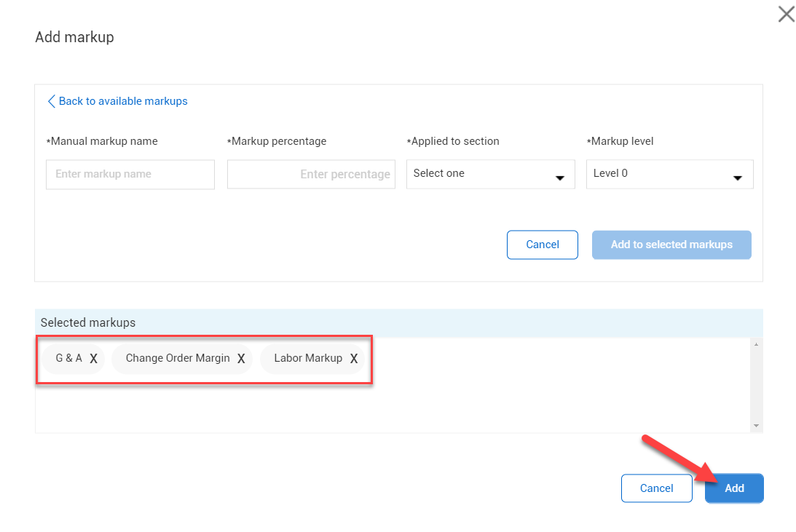Cancel the manual markup entry form
The image size is (796, 532).
(542, 245)
